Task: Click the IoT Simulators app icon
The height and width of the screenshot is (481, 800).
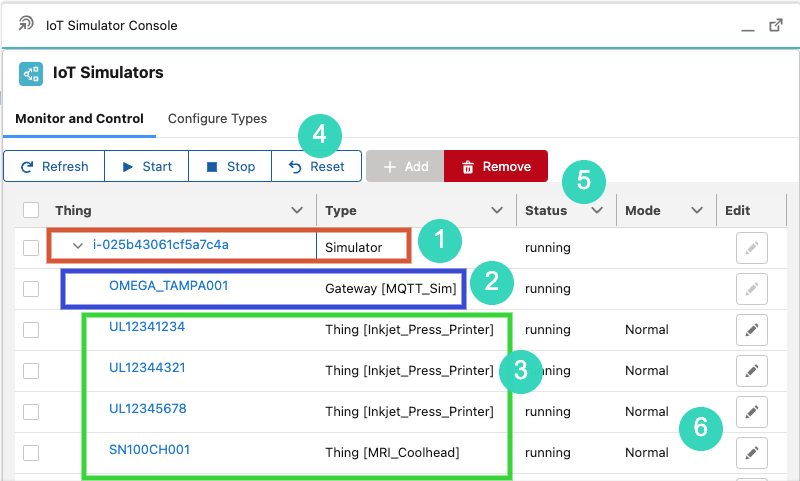Action: 31,73
